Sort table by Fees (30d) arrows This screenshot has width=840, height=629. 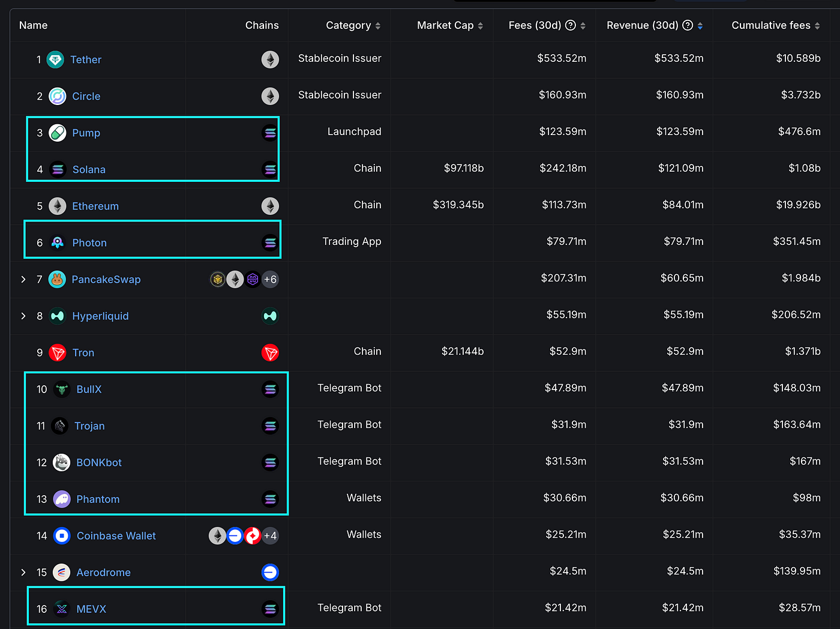coord(583,26)
